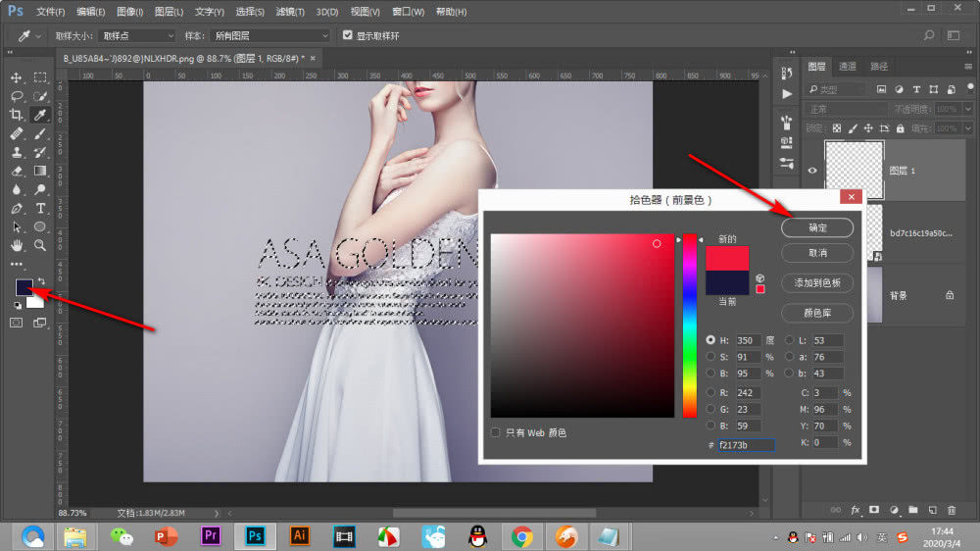The height and width of the screenshot is (551, 980).
Task: Pick the Eyedropper tool
Action: coord(41,115)
